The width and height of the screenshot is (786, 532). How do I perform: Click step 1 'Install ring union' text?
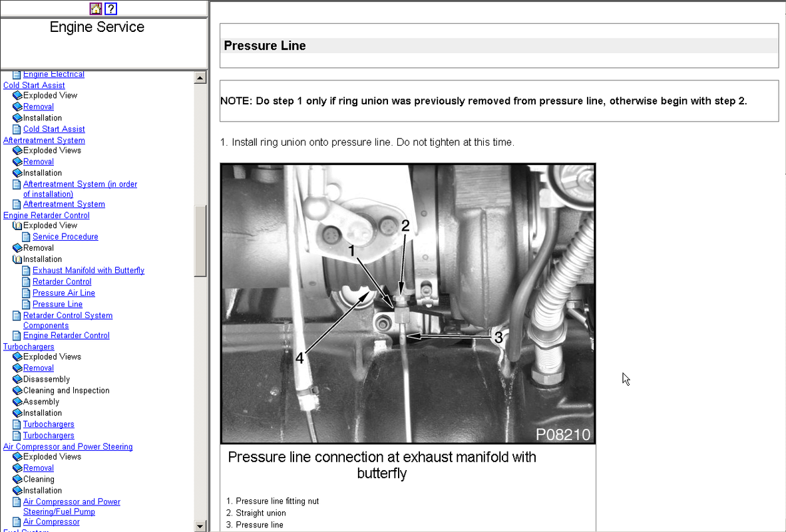(x=367, y=142)
